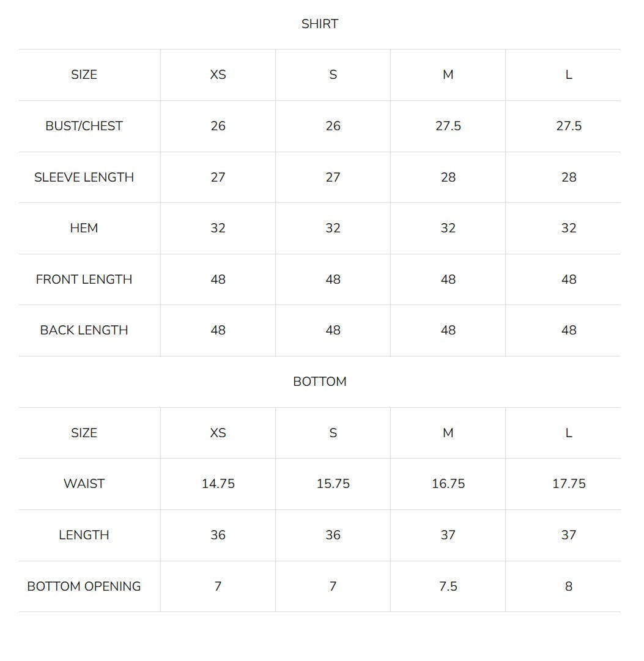Select the BOTTOM OPENING row label
644x661 pixels.
(84, 586)
